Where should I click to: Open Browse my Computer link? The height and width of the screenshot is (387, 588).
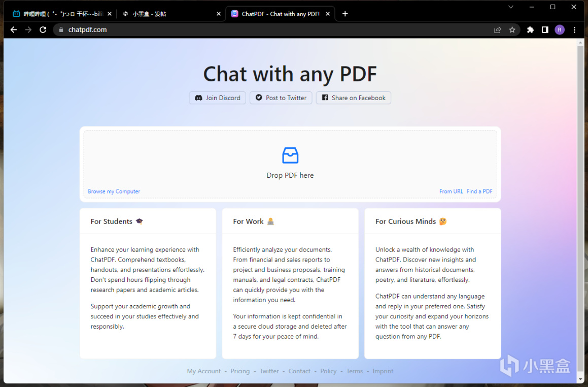pos(114,191)
